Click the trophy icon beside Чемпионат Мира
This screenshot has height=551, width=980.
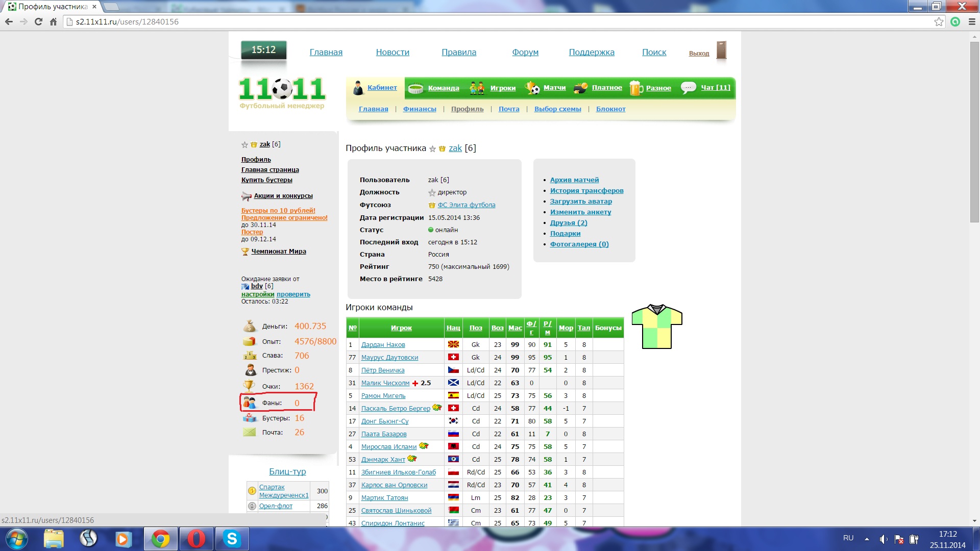click(245, 252)
